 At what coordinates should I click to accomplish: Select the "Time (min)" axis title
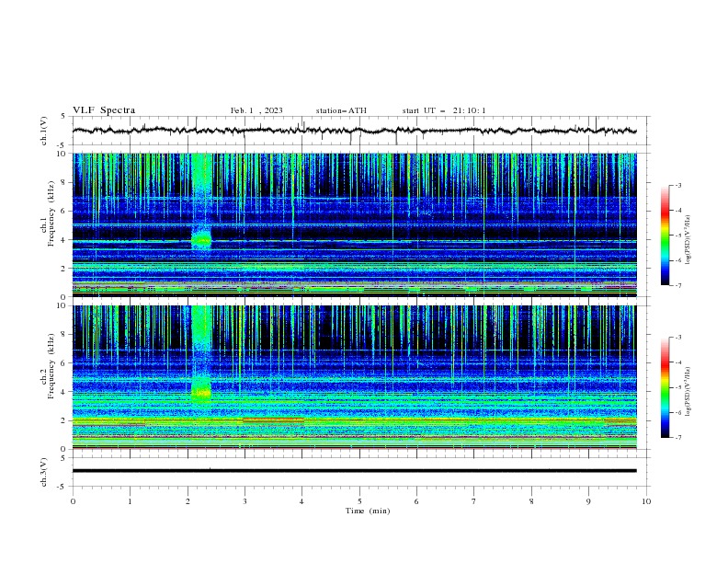pyautogui.click(x=368, y=511)
